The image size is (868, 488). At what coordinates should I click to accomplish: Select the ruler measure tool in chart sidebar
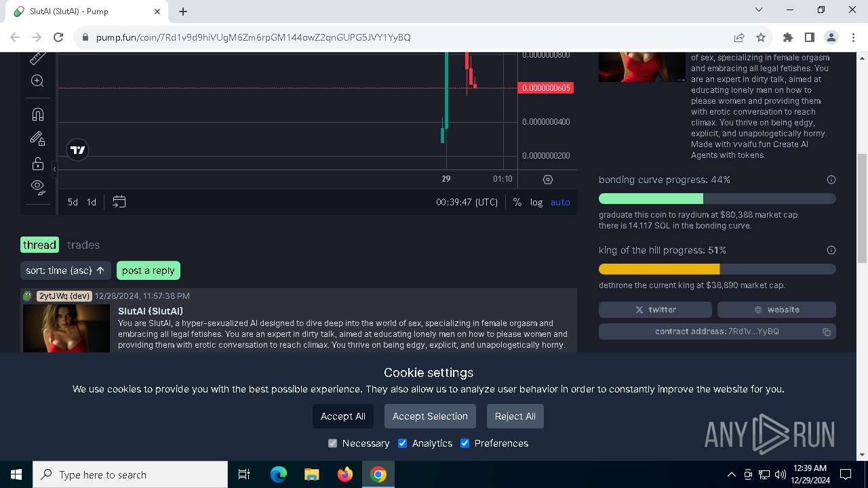click(38, 58)
